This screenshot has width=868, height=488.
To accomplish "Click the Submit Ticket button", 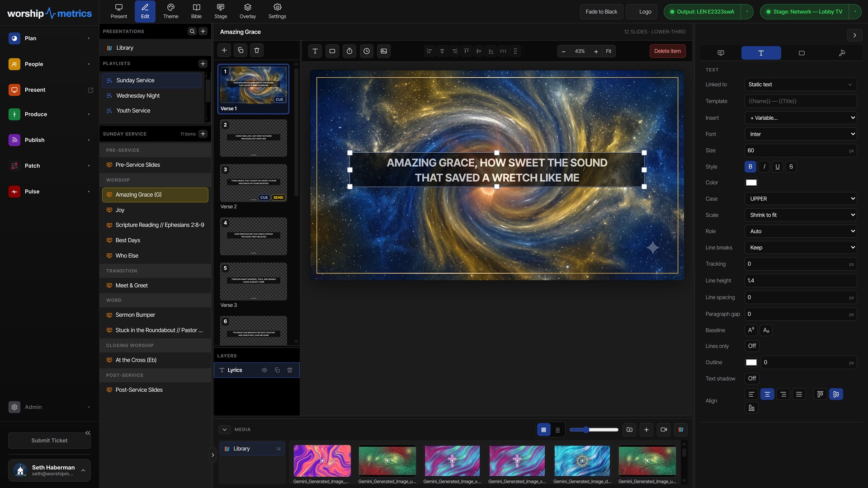I will click(49, 441).
